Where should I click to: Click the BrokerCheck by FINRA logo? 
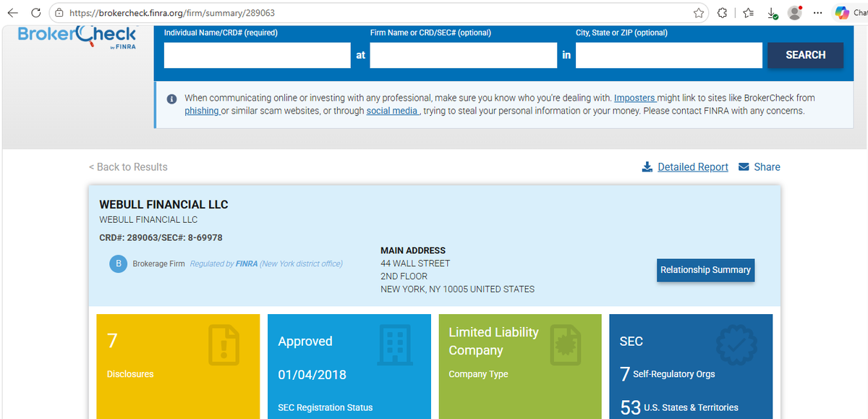77,36
